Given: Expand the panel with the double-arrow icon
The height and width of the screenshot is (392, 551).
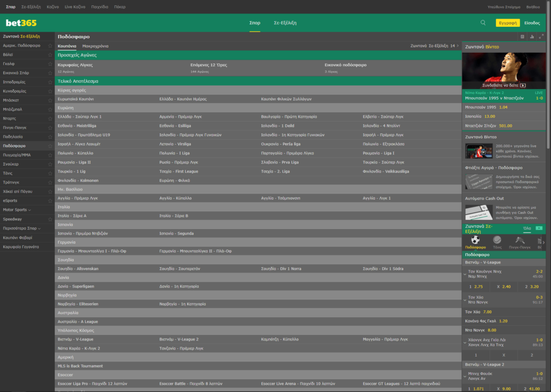Looking at the screenshot, I should coord(541,37).
